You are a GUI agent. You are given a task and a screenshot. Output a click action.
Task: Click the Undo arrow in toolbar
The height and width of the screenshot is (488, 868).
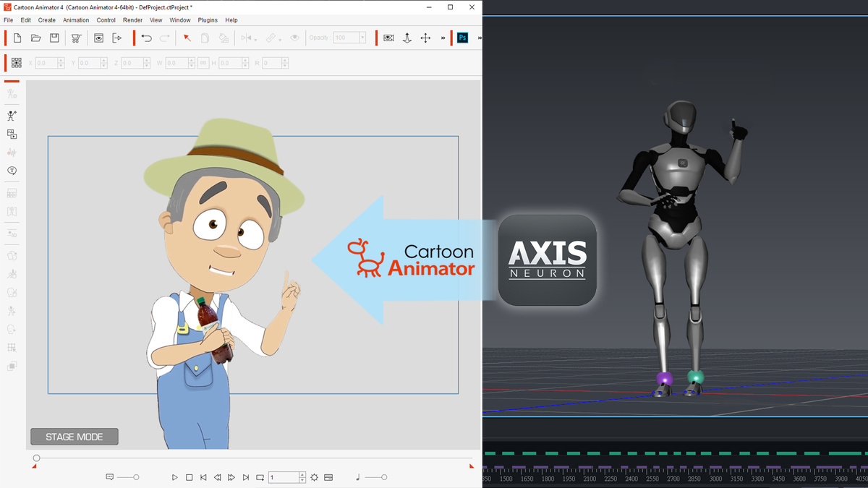147,38
